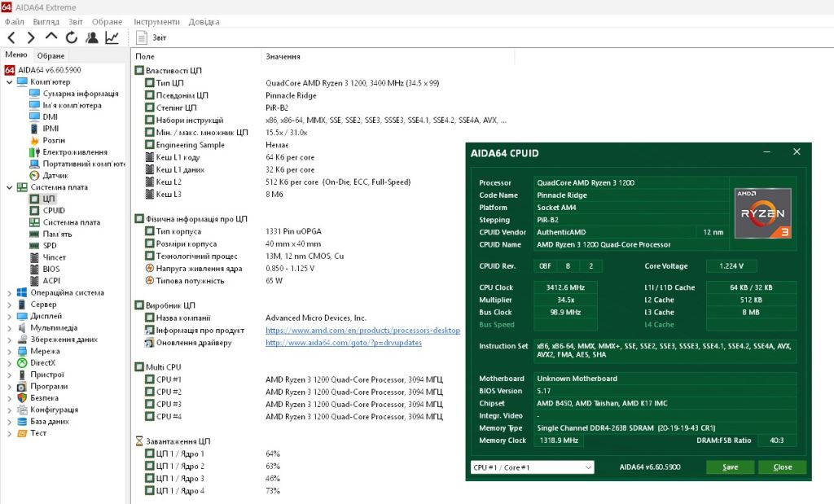Open the Вигляд menu
Screen dimensions: 834x504
(46, 22)
